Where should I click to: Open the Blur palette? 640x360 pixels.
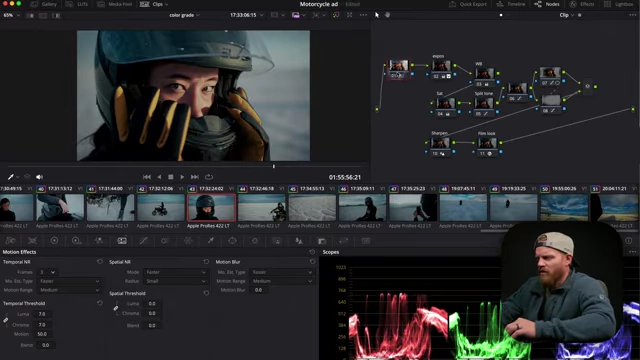299,241
